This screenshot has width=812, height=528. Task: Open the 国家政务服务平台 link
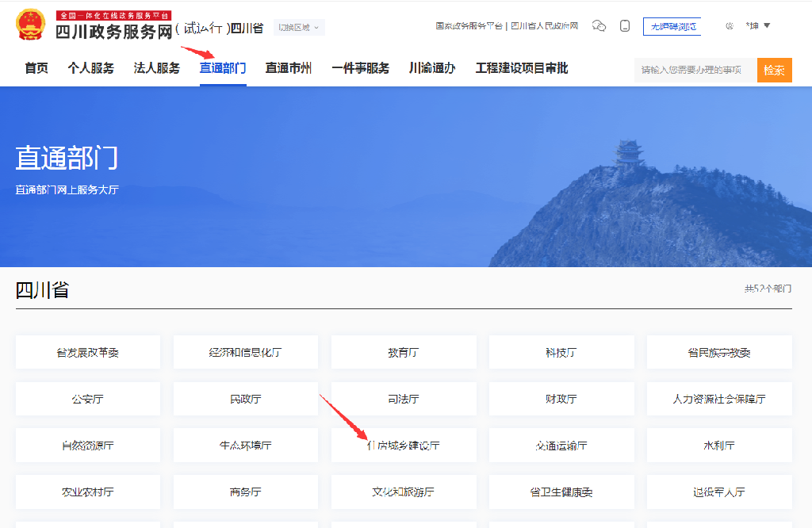pyautogui.click(x=469, y=26)
